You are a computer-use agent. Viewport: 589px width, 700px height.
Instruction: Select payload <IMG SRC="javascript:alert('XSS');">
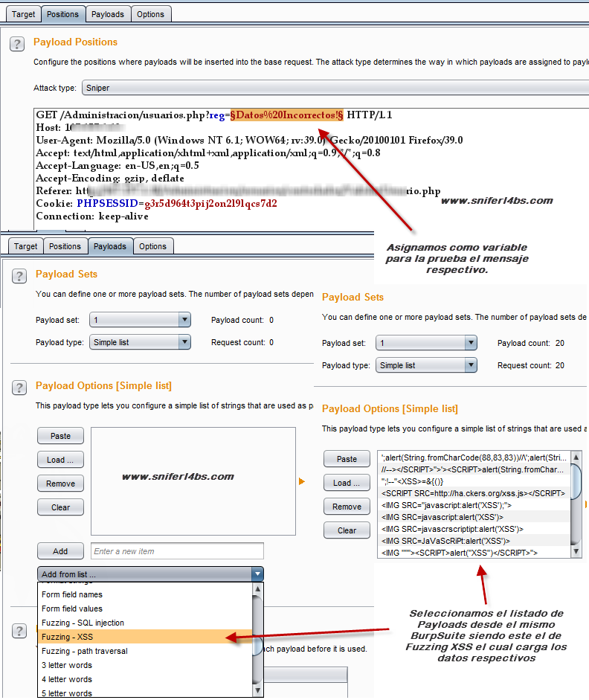(x=474, y=505)
